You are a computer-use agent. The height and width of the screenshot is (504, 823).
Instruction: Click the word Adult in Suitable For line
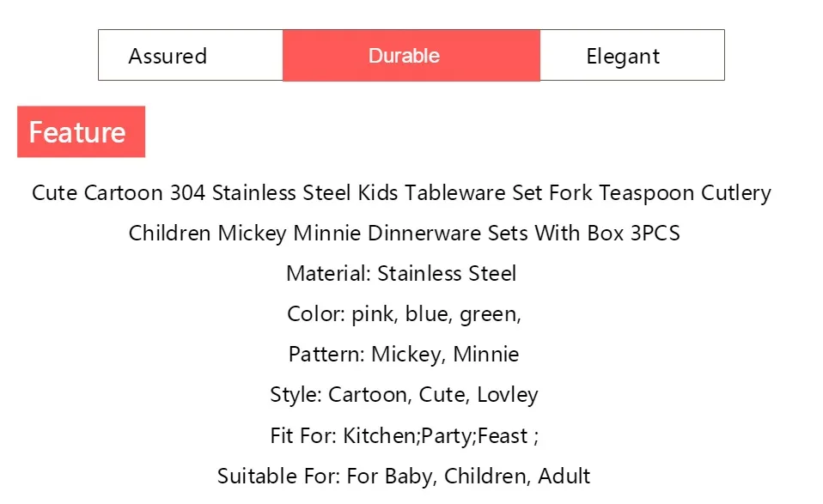pyautogui.click(x=564, y=476)
